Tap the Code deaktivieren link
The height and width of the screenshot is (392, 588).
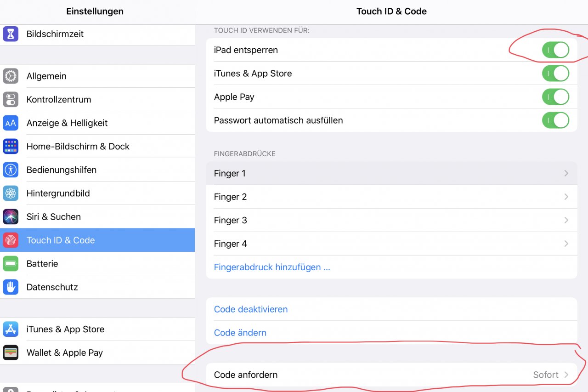(251, 309)
